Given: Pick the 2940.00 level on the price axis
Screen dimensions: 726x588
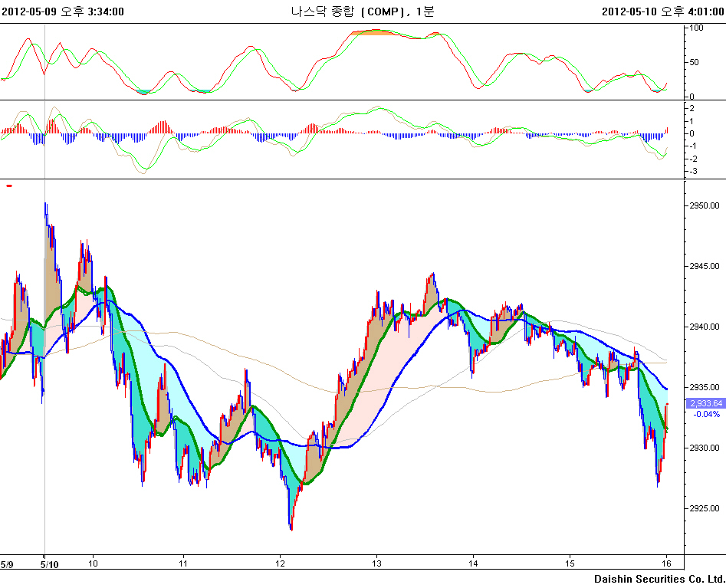Looking at the screenshot, I should point(705,327).
